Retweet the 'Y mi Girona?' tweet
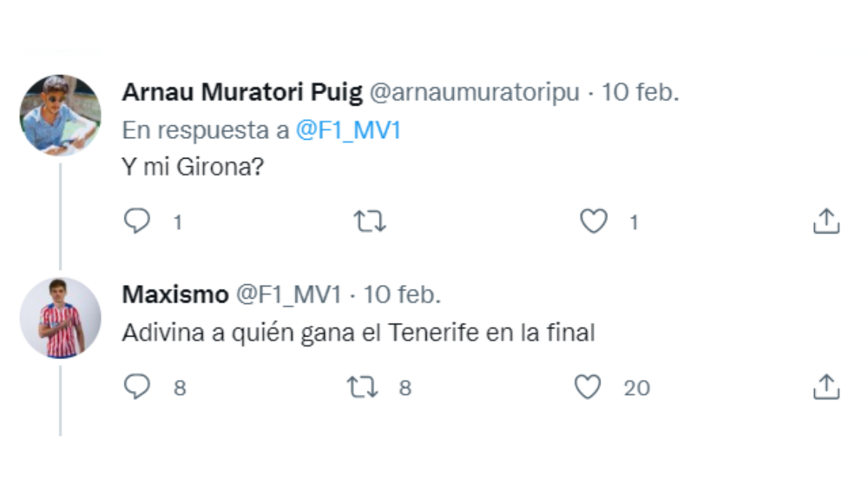868x489 pixels. (371, 222)
